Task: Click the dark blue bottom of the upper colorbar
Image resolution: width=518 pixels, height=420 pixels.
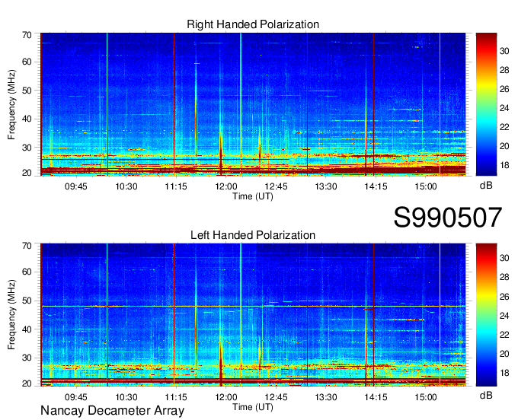Action: click(486, 169)
